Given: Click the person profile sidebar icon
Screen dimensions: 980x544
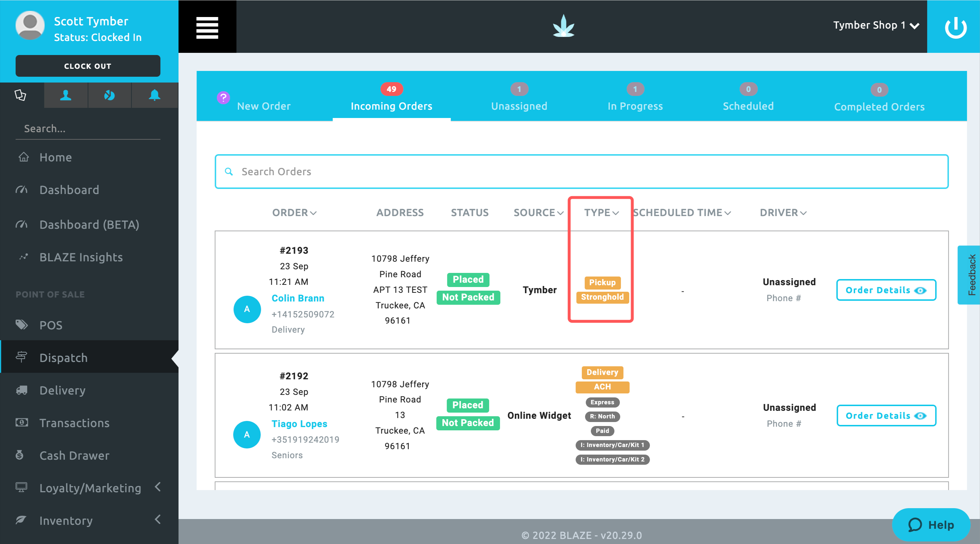Looking at the screenshot, I should point(66,95).
